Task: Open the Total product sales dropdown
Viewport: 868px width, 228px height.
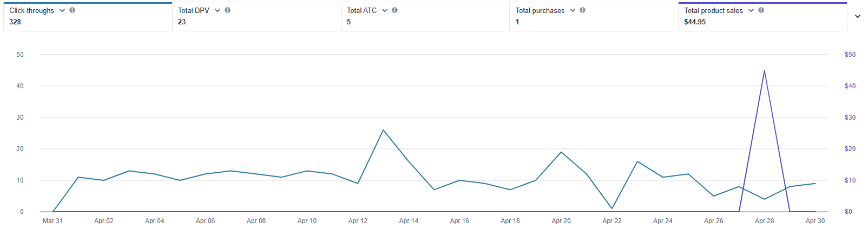Action: pyautogui.click(x=751, y=10)
